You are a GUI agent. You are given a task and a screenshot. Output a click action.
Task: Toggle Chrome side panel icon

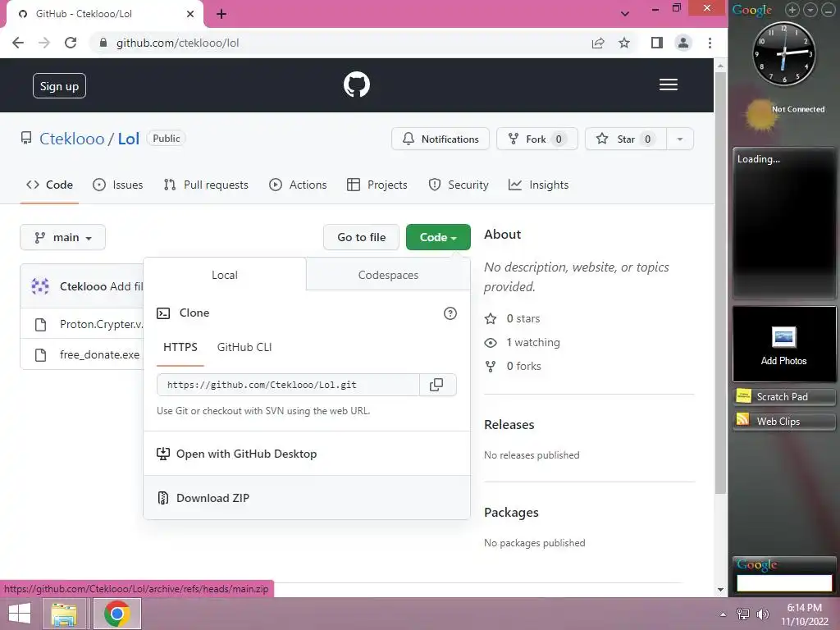(x=657, y=43)
